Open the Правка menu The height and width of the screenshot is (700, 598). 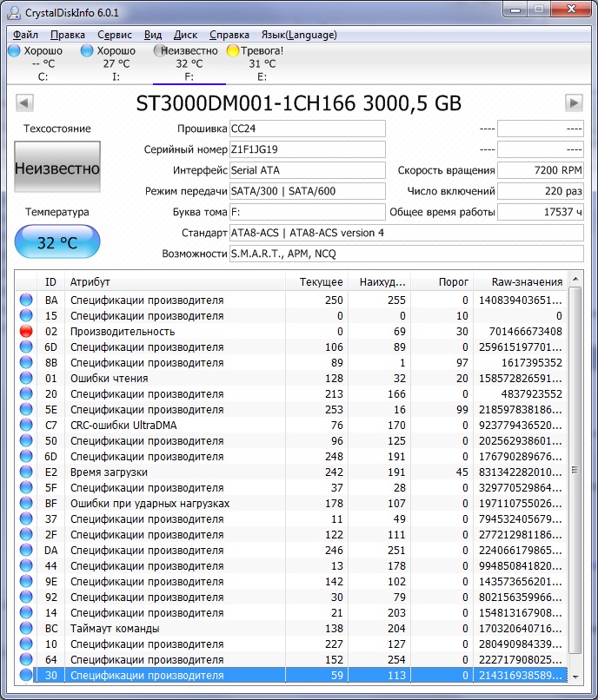(68, 35)
